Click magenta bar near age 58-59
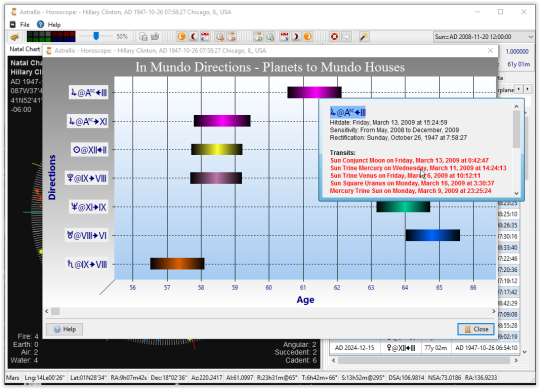The image size is (540, 389). click(222, 121)
